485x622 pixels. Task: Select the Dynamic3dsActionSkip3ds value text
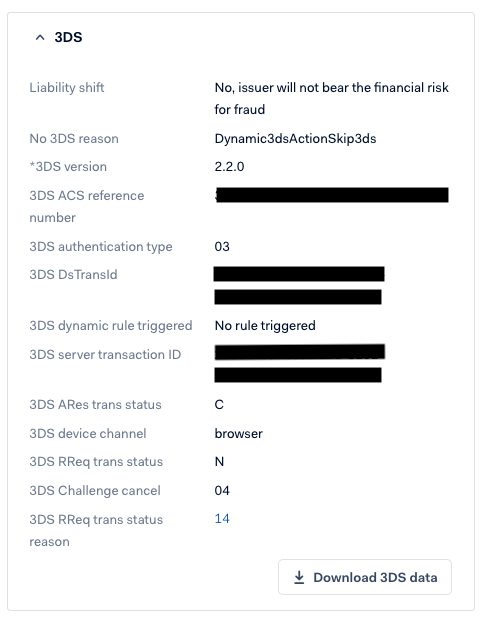(x=295, y=139)
